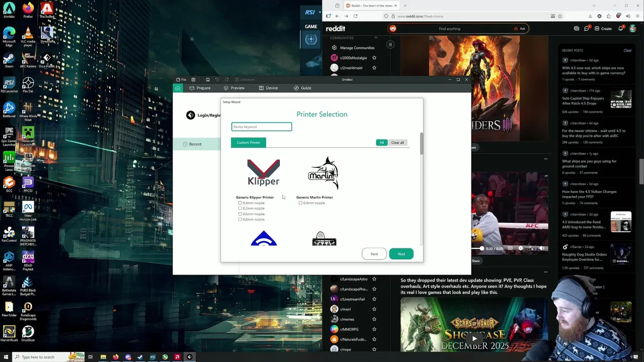Switch to the Prepare tab
The image size is (644, 362).
pos(200,88)
